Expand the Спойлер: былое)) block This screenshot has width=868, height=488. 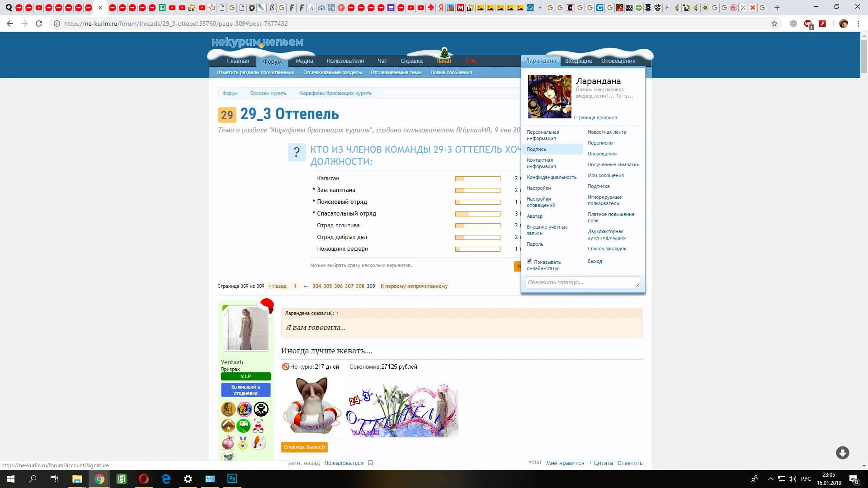click(304, 447)
